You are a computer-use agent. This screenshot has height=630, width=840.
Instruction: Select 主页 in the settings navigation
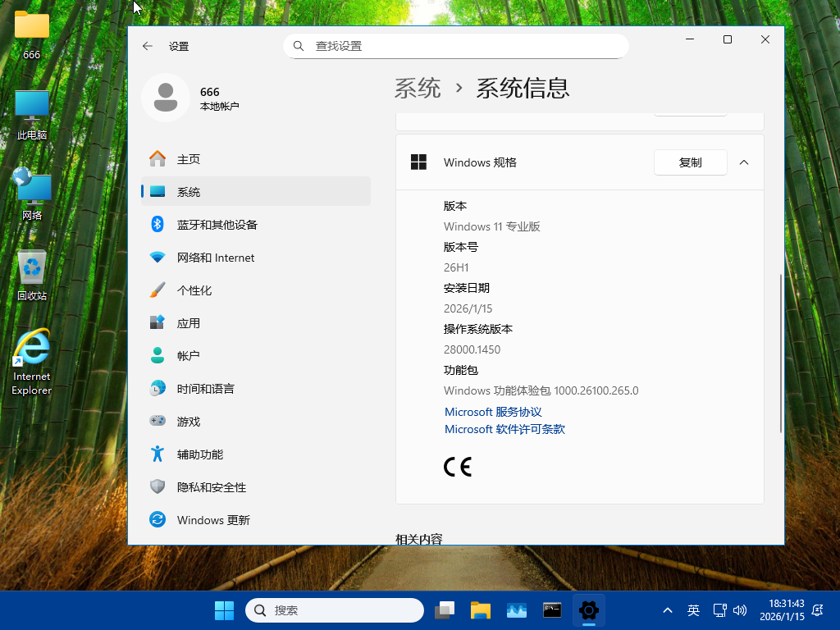pos(189,159)
